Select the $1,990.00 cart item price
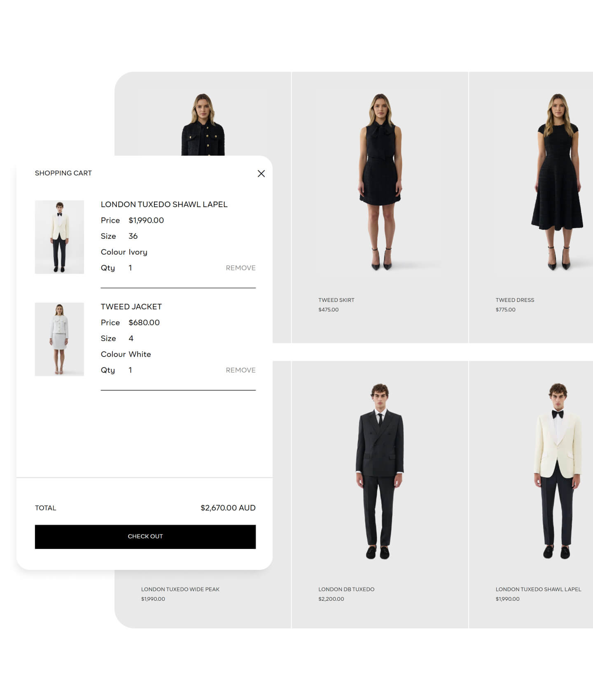This screenshot has width=593, height=700. 146,220
